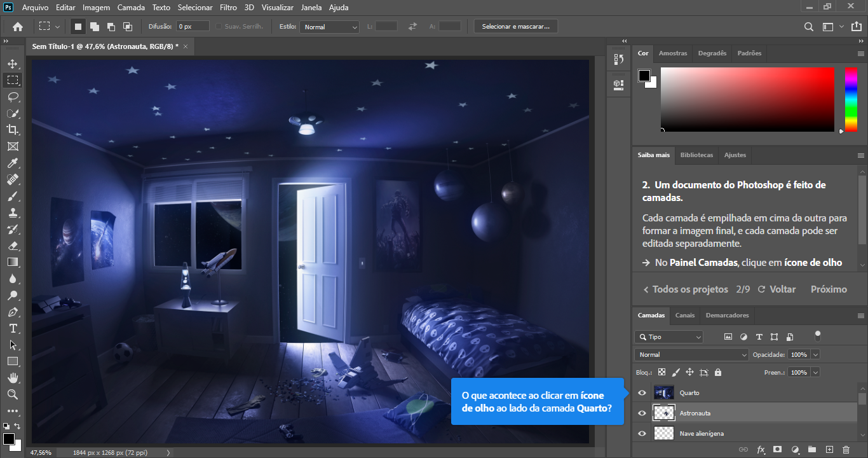Expand the Opacidade dropdown arrow

point(815,354)
